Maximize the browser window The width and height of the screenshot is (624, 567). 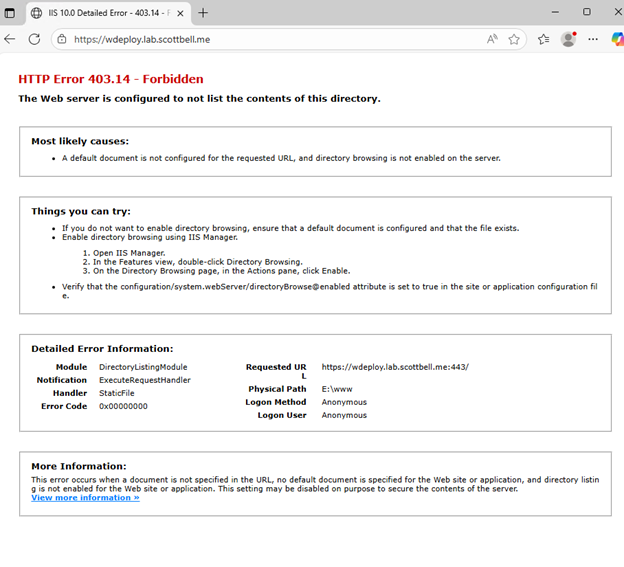pyautogui.click(x=586, y=12)
